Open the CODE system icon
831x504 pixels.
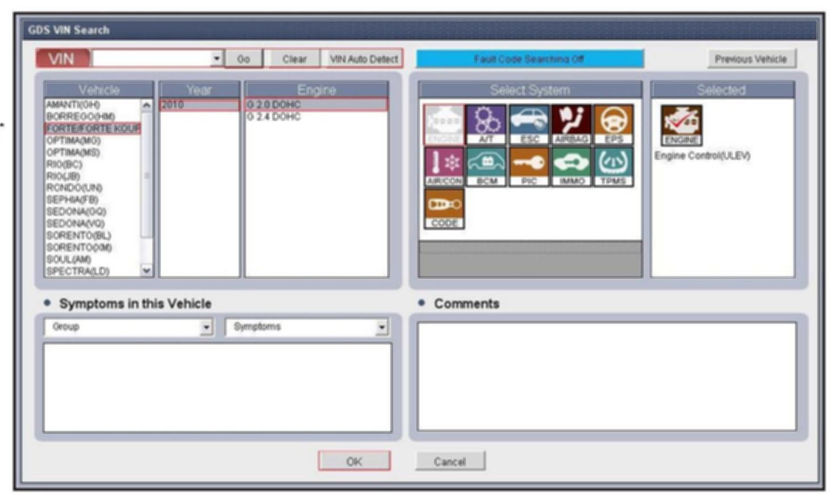tap(444, 208)
